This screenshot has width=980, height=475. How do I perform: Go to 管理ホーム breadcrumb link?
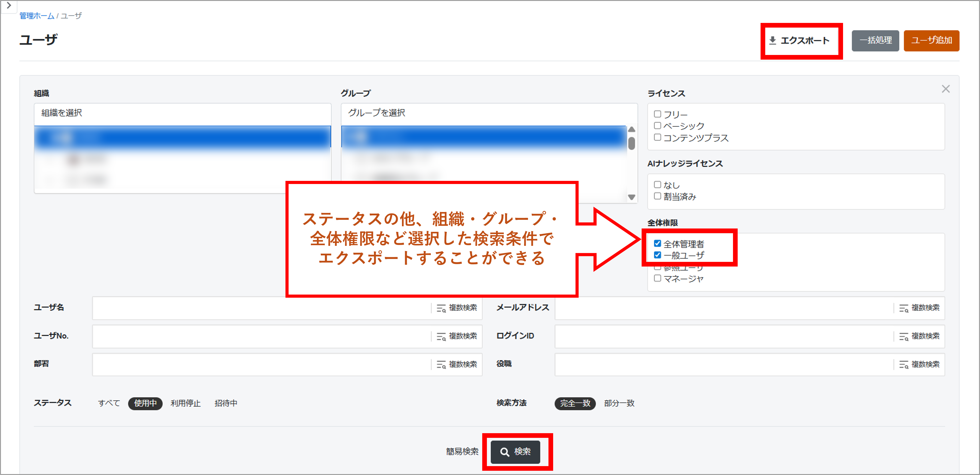pyautogui.click(x=36, y=16)
